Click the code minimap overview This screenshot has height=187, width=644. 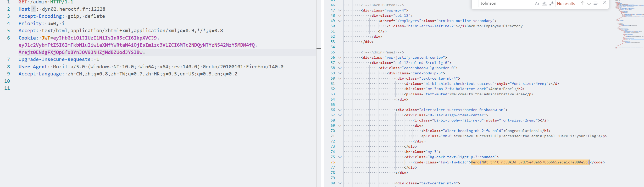coord(628,24)
